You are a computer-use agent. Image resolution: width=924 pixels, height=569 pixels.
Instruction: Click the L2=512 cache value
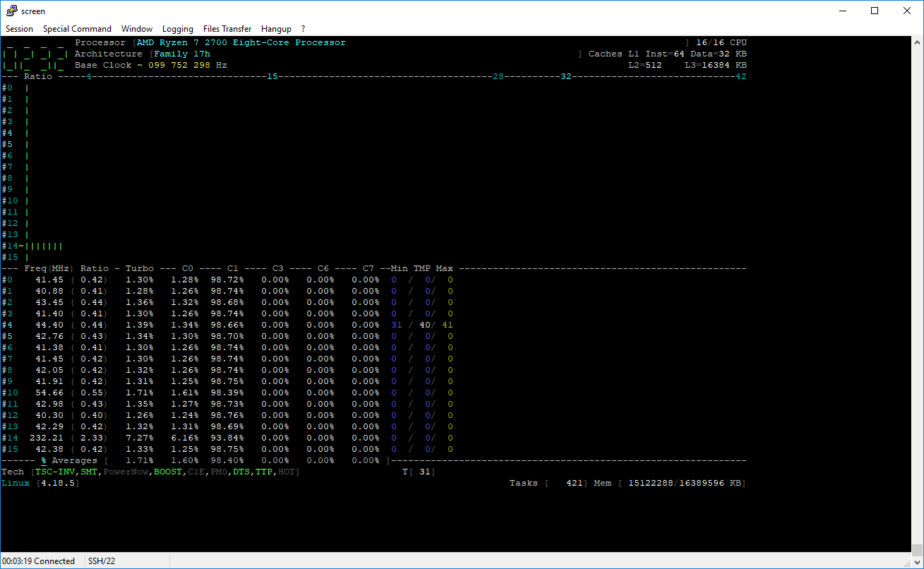click(x=645, y=65)
